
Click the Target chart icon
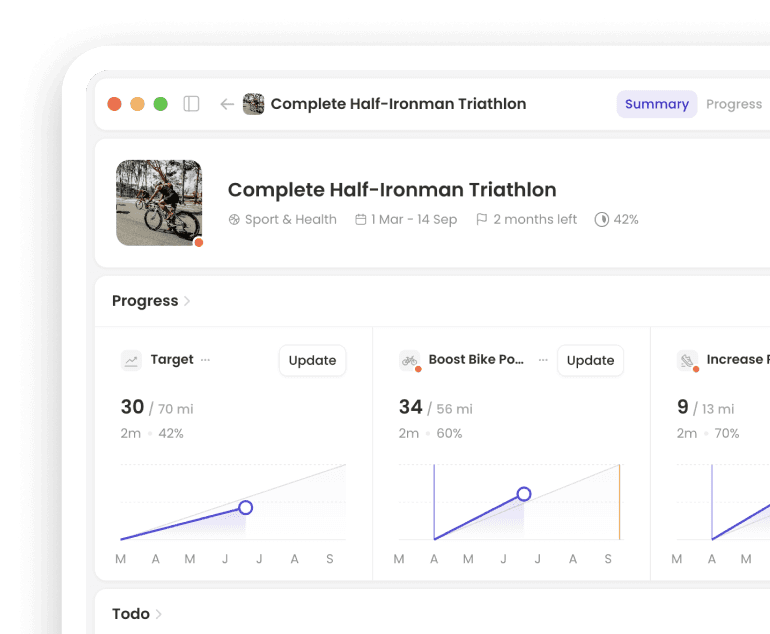tap(131, 360)
